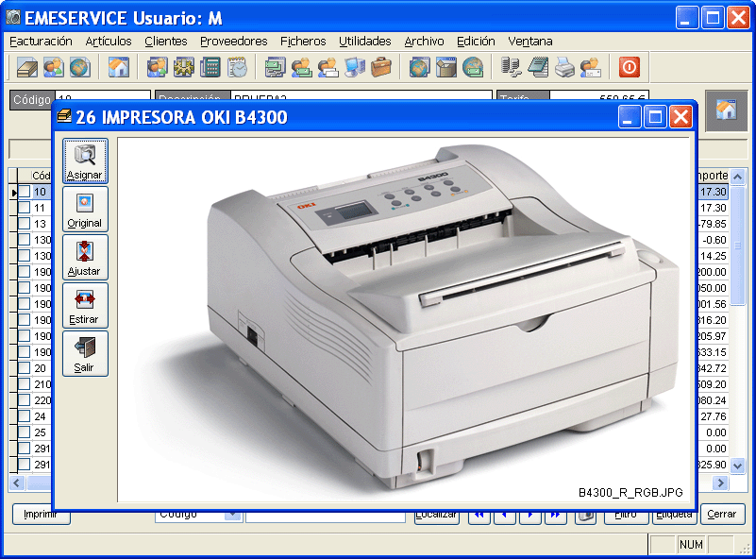Click the Cerrar button
Viewport: 756px width, 559px height.
coord(722,514)
